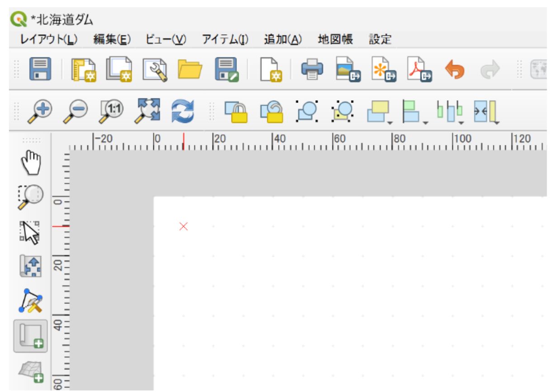The width and height of the screenshot is (557, 392).
Task: Open the 設定 menu
Action: pyautogui.click(x=380, y=39)
